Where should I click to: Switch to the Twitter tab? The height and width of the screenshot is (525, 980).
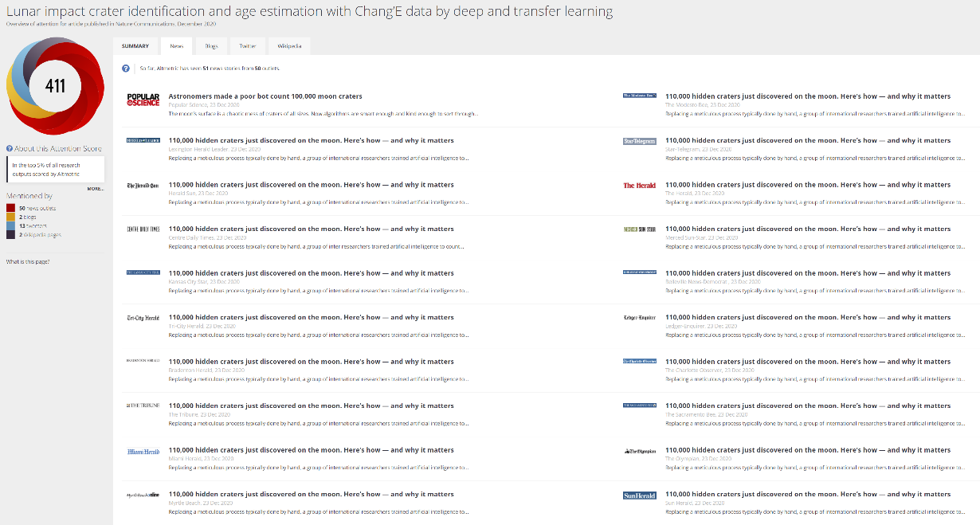tap(247, 46)
